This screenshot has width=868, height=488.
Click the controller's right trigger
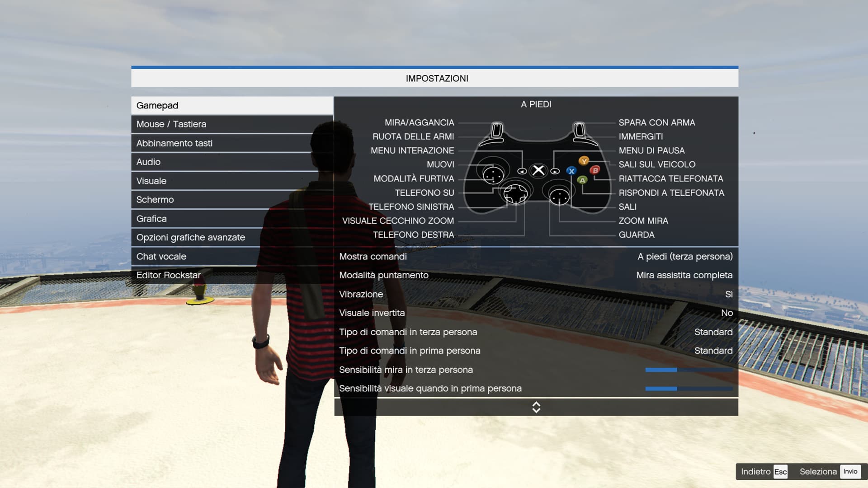point(579,131)
